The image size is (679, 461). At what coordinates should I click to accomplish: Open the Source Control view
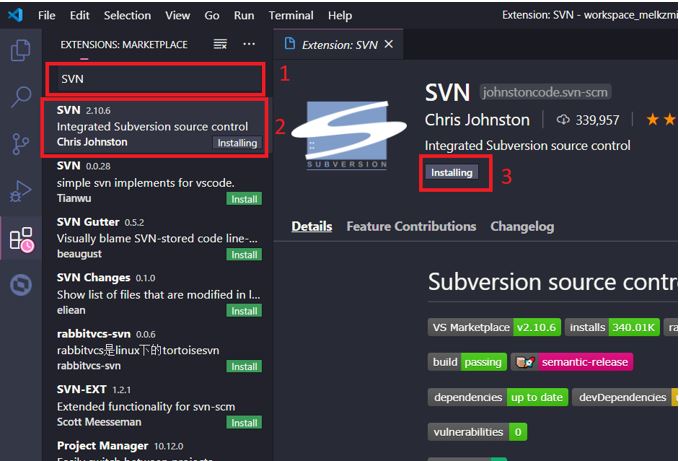(20, 143)
